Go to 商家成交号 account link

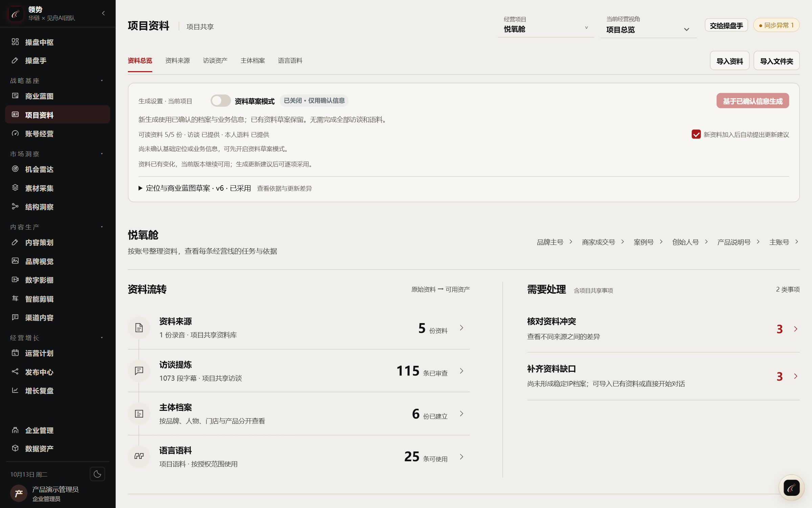pos(603,242)
